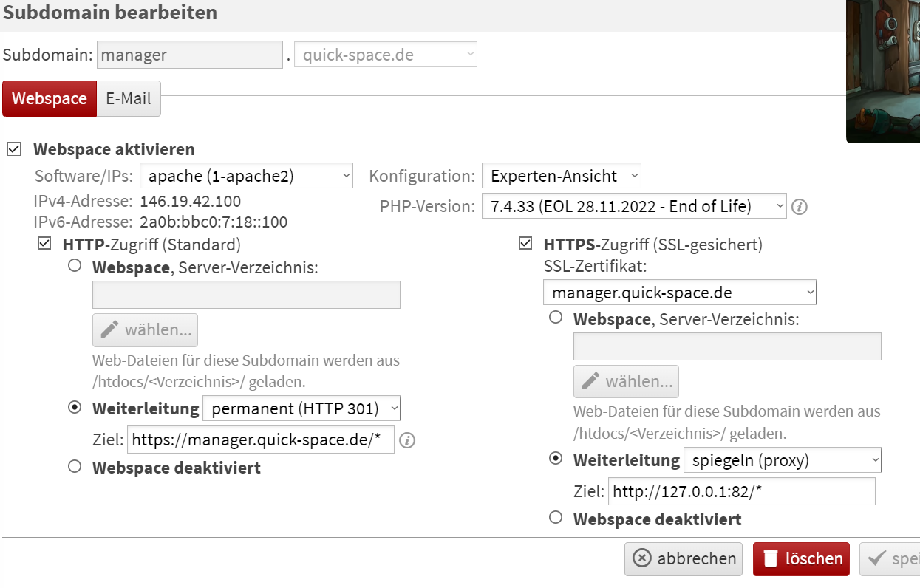Image resolution: width=920 pixels, height=588 pixels.
Task: Select the Webspace tab
Action: (50, 99)
